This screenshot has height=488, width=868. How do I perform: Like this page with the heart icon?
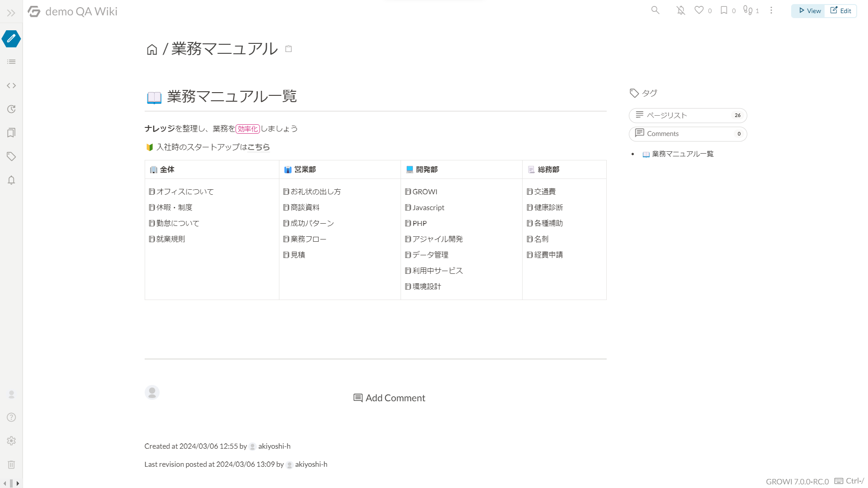click(699, 10)
